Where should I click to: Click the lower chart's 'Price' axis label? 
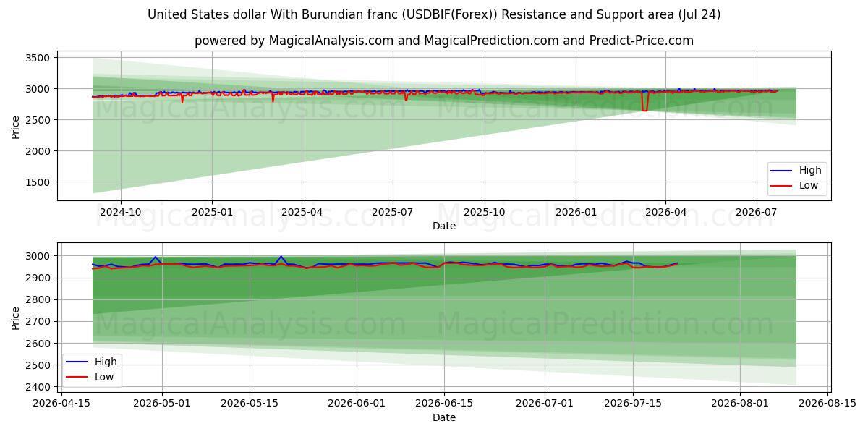tap(16, 318)
